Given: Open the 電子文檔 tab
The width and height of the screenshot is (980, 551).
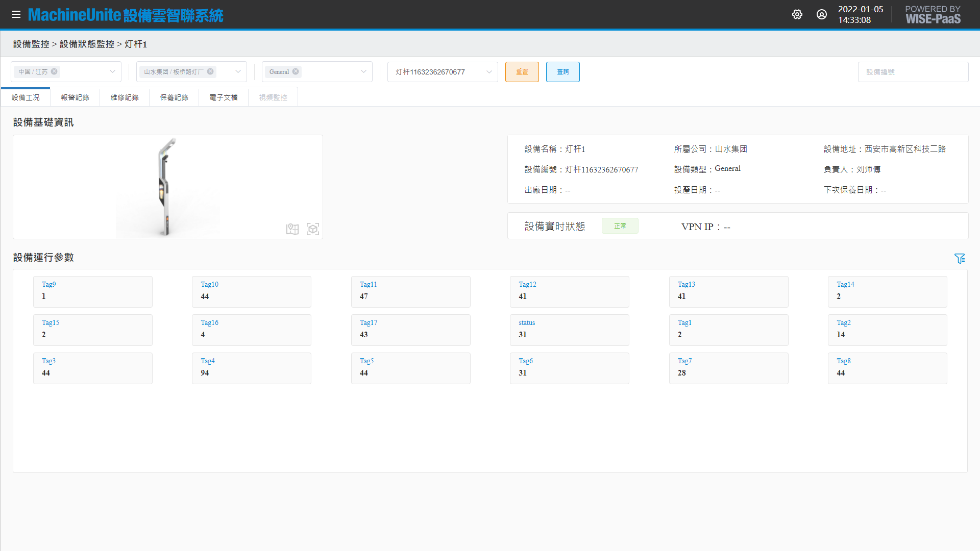Looking at the screenshot, I should [224, 97].
